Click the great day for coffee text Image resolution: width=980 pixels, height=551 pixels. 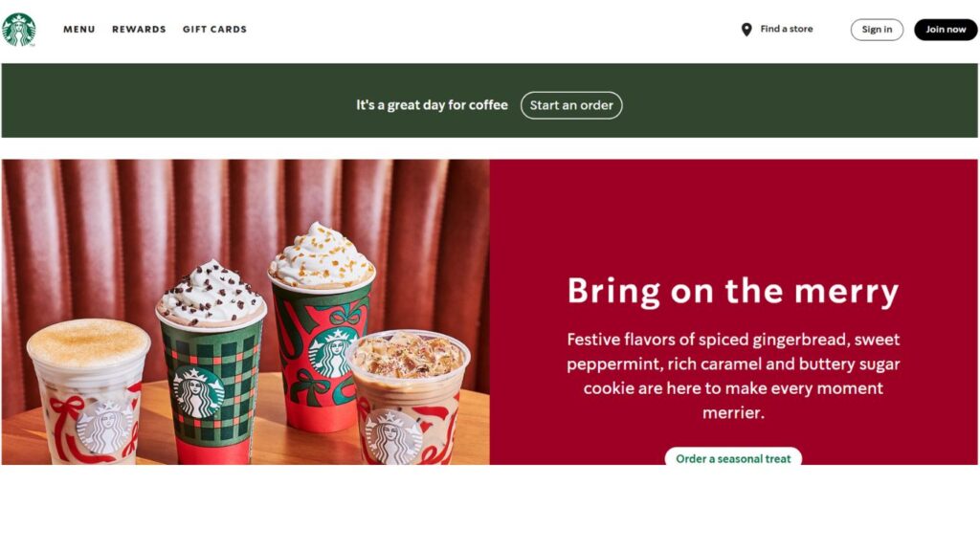pyautogui.click(x=432, y=105)
